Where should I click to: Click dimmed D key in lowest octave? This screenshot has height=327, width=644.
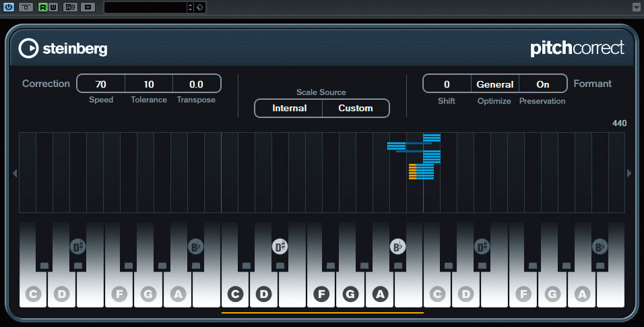click(x=61, y=294)
